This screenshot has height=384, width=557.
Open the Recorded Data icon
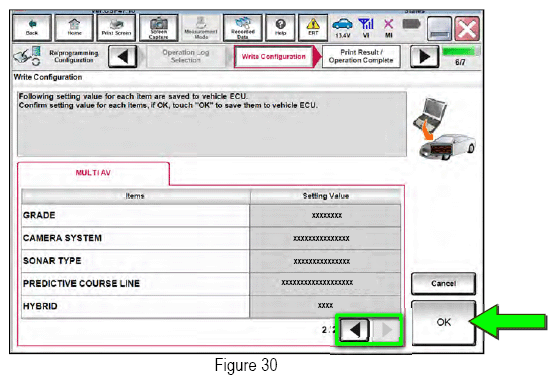(x=243, y=28)
